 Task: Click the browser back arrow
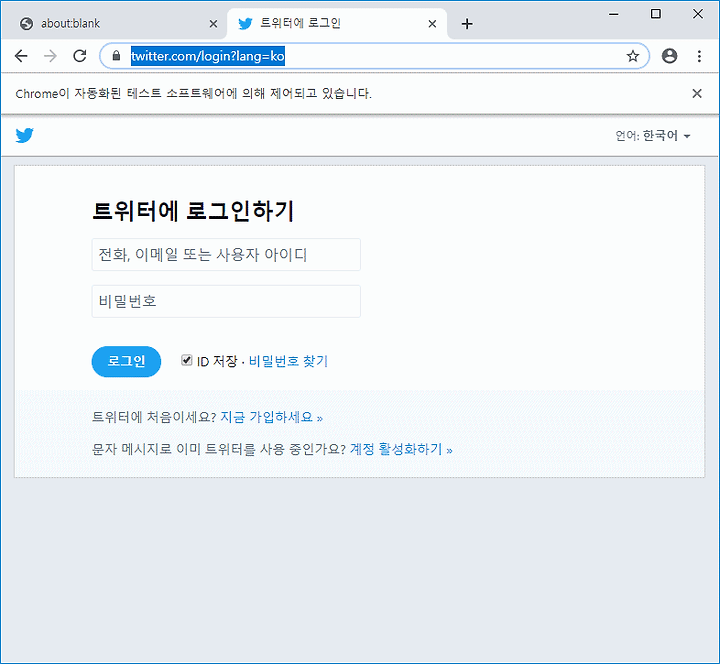[x=21, y=56]
